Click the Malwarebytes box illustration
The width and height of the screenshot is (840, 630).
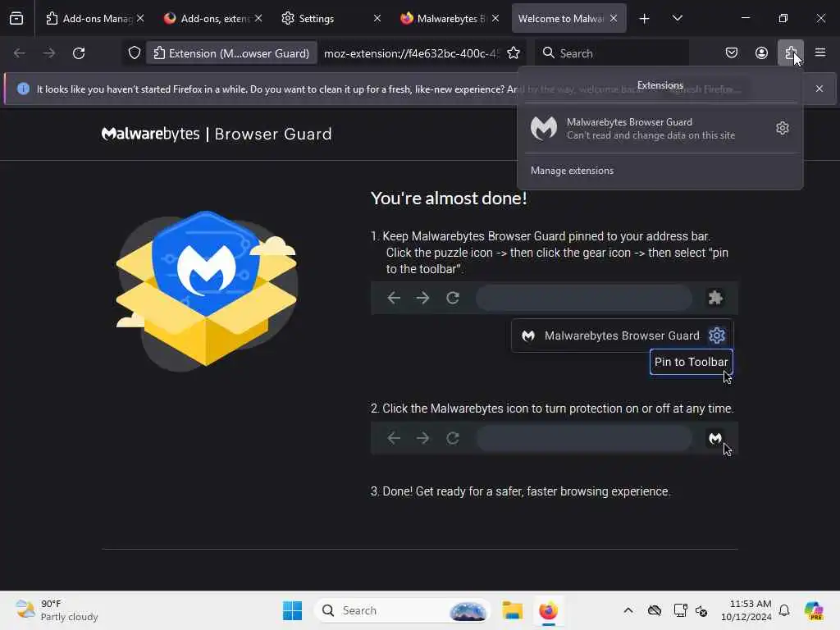click(x=207, y=290)
